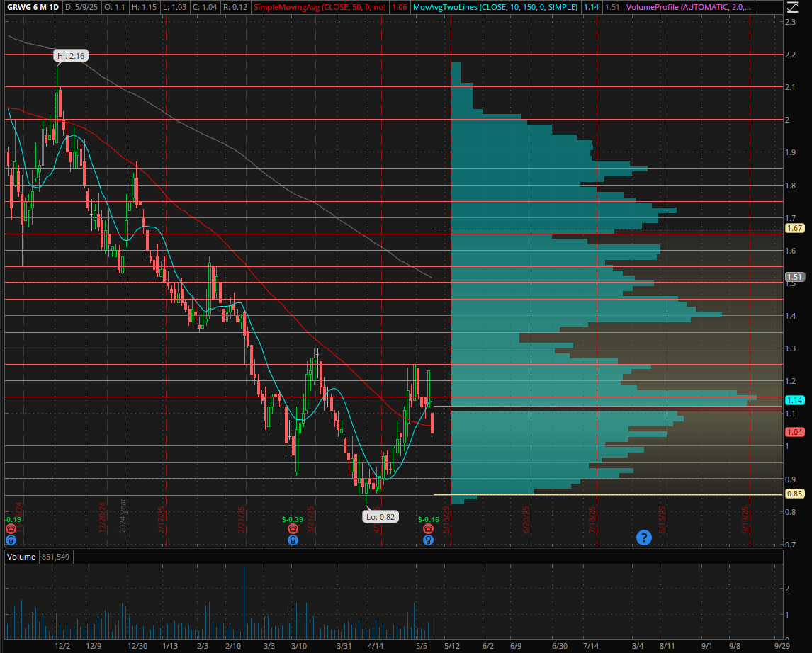The height and width of the screenshot is (653, 812).
Task: Click the blue question mark icon on the timeline
Action: pos(643,538)
